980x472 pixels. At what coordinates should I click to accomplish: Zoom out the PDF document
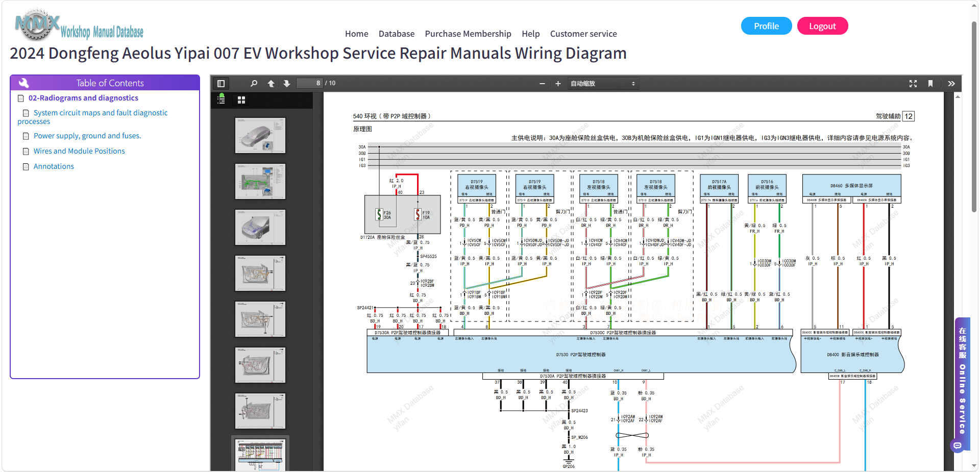(x=542, y=84)
